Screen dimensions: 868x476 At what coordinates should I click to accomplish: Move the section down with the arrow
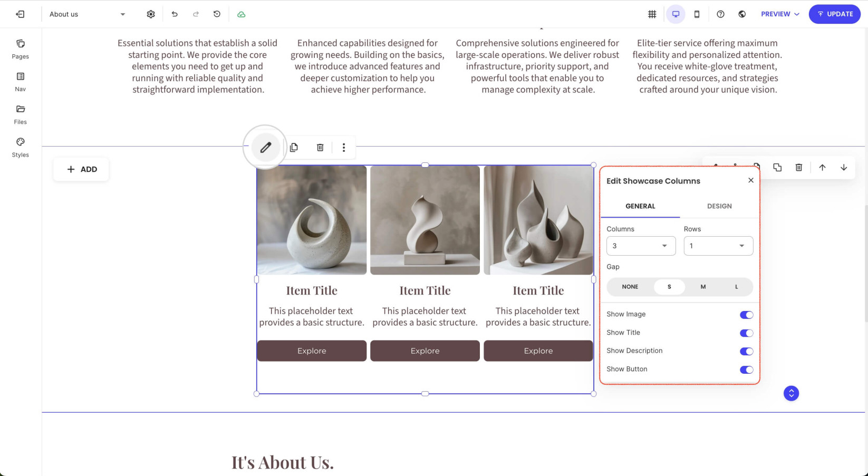click(x=844, y=167)
